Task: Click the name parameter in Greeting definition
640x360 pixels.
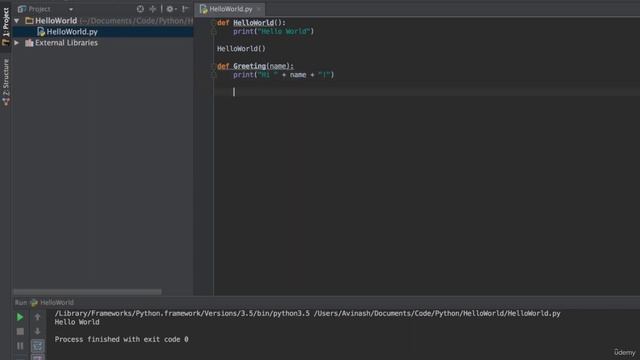Action: [x=278, y=66]
